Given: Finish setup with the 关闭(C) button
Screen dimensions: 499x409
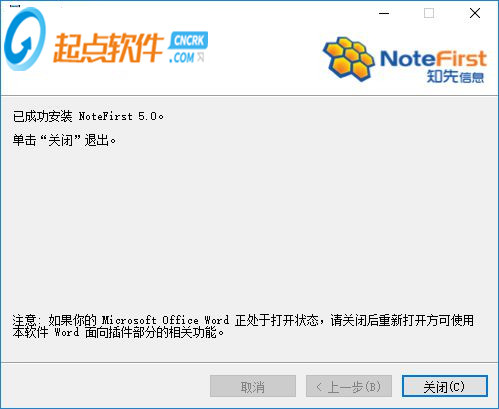Looking at the screenshot, I should [445, 387].
